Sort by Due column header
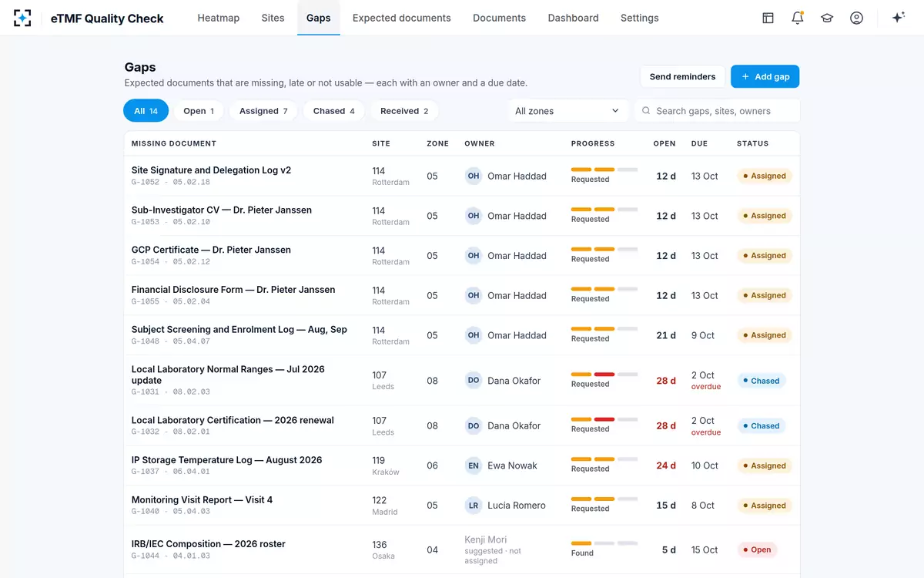The image size is (924, 578). [x=699, y=143]
